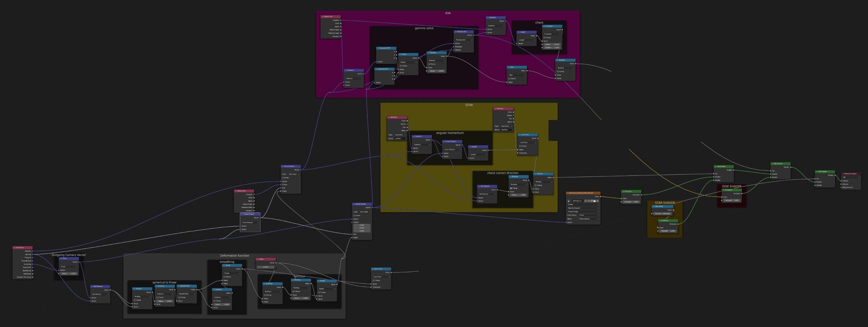The height and width of the screenshot is (327, 868).
Task: Click the Material Output node header
Action: coord(851,174)
